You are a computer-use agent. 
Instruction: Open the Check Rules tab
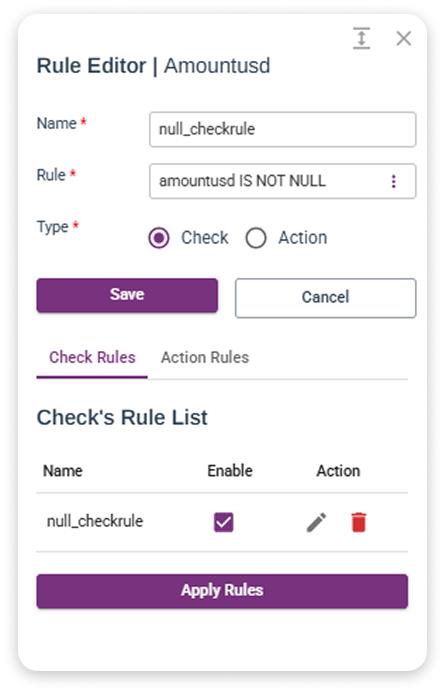(92, 357)
